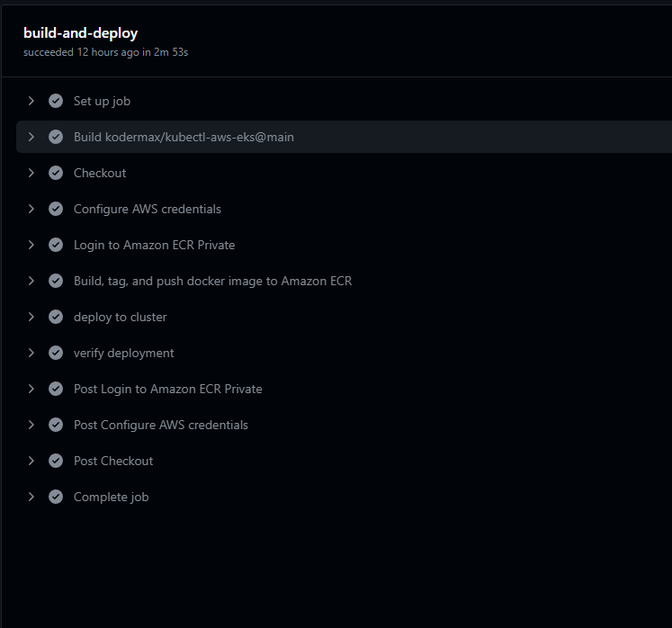Expand Post Configure AWS credentials chevron
This screenshot has height=628, width=672.
(x=31, y=425)
